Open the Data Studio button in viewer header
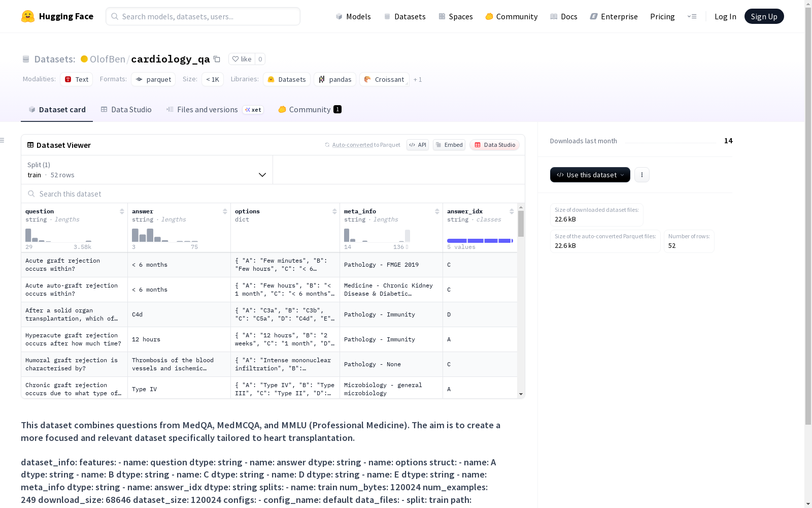 coord(494,145)
